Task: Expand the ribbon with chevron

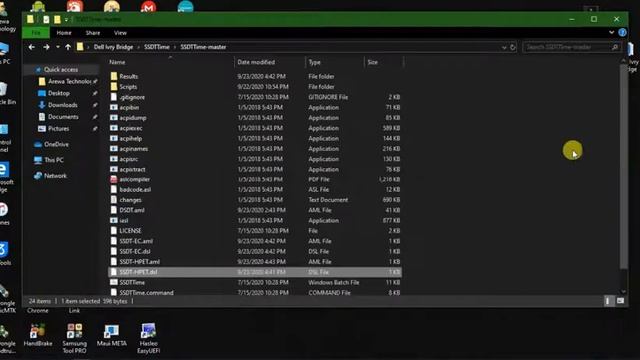Action: (x=611, y=33)
